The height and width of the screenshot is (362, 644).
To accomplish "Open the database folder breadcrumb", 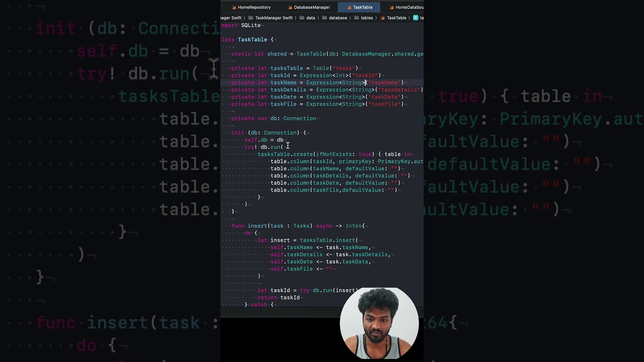I will coord(335,18).
